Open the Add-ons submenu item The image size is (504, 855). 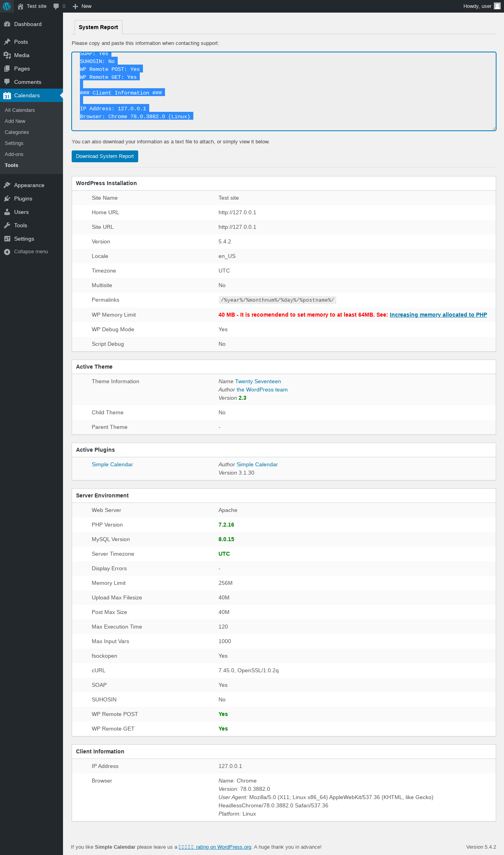pos(14,154)
